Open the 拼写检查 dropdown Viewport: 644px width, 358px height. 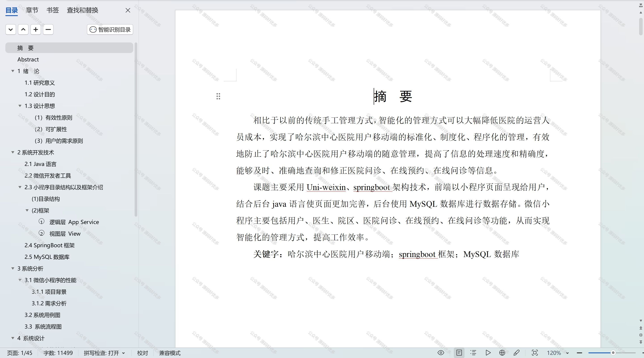click(x=104, y=353)
